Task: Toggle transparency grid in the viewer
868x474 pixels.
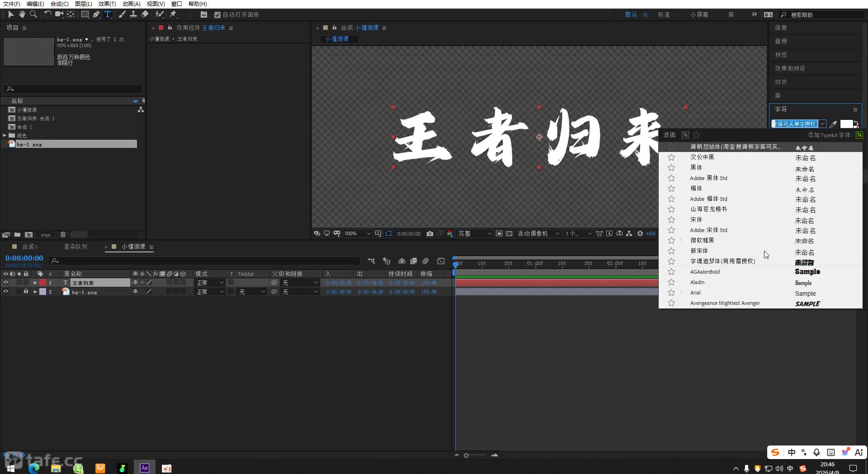Action: click(x=509, y=234)
